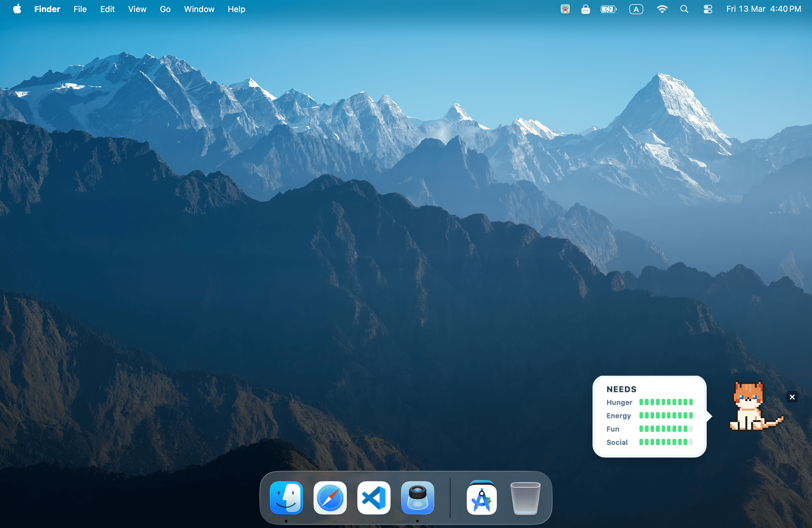The height and width of the screenshot is (528, 812).
Task: Open the Trash in the Dock
Action: click(x=525, y=497)
